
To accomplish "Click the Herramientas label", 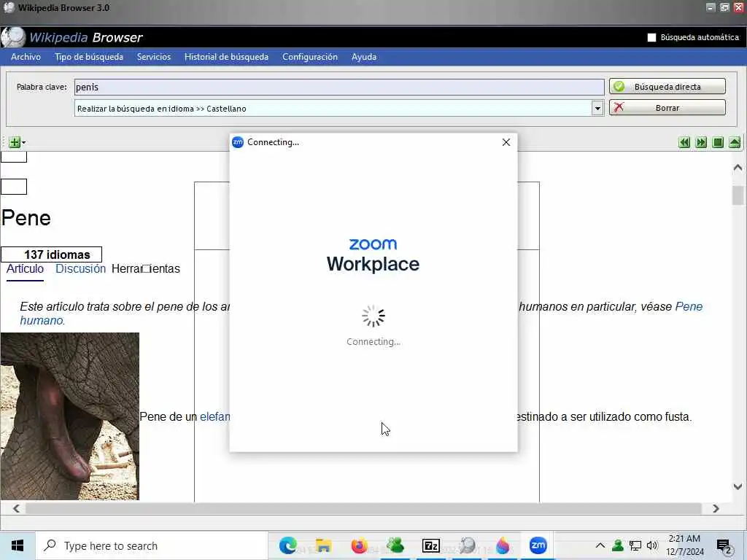I will tap(146, 268).
